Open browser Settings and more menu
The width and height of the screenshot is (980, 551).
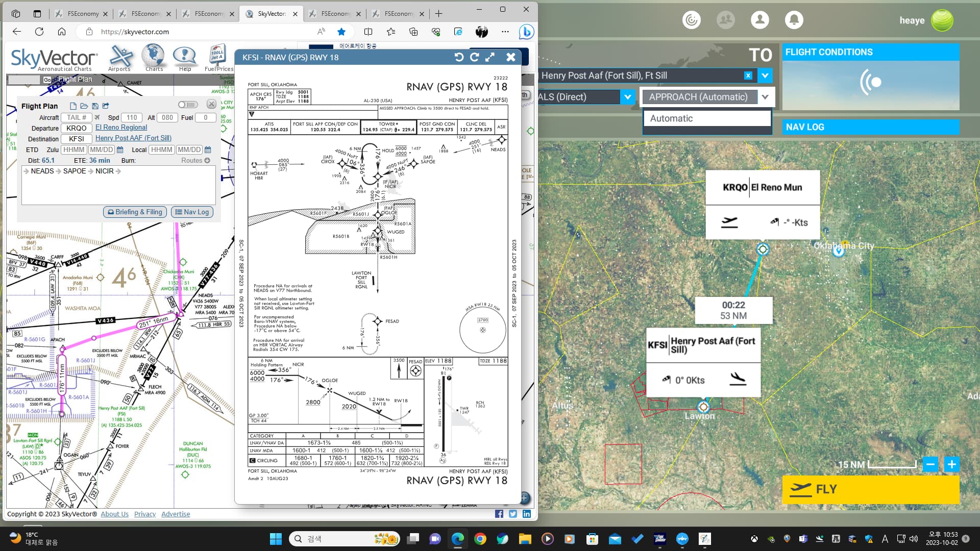(x=505, y=32)
